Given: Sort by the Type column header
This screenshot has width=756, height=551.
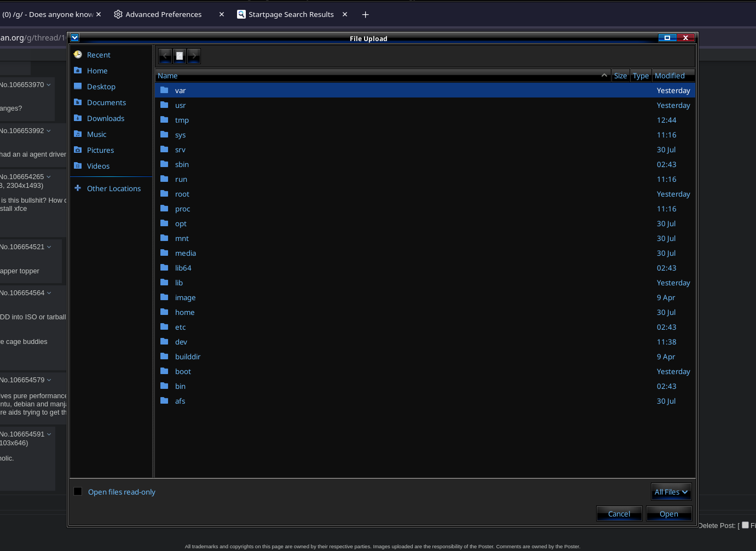Looking at the screenshot, I should point(640,76).
